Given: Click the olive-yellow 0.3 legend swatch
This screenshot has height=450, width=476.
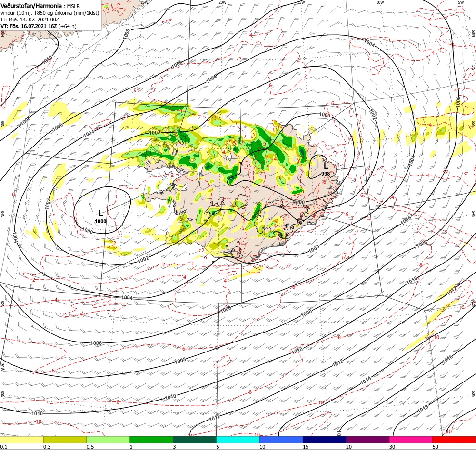Looking at the screenshot, I should point(65,440).
